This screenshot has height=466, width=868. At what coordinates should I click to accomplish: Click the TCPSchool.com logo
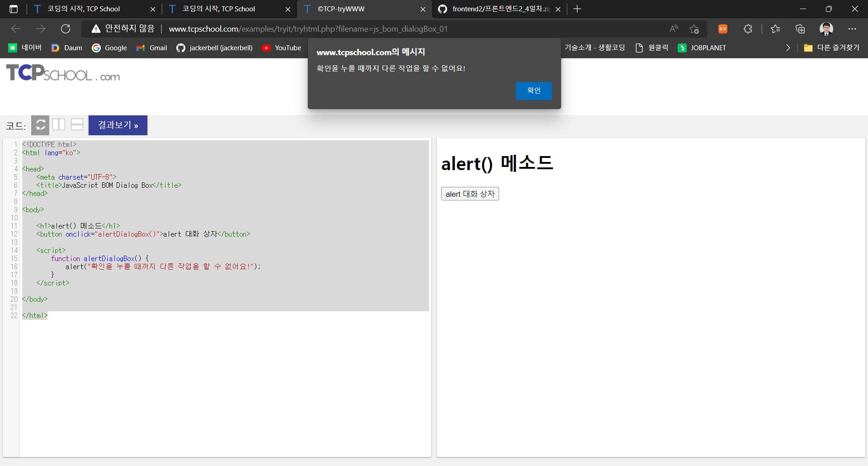63,73
